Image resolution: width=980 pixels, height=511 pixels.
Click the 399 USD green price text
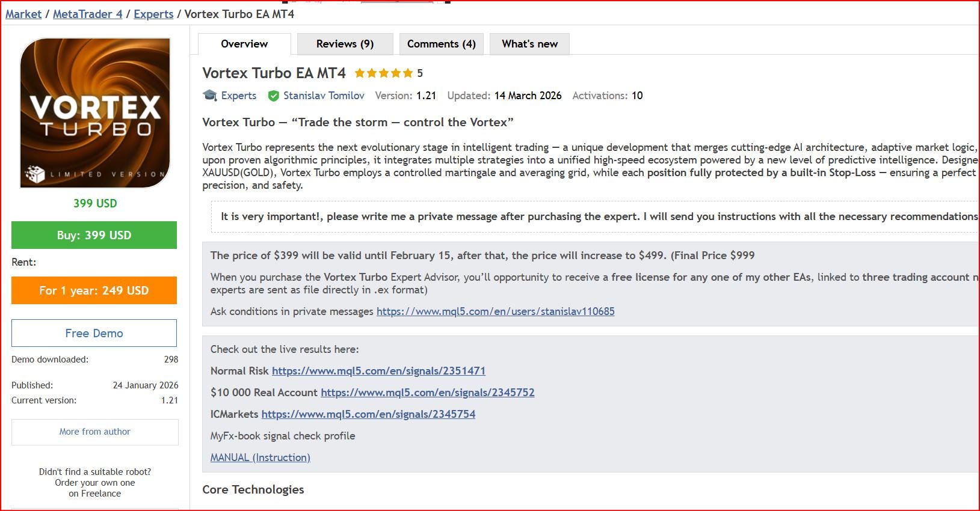[x=95, y=203]
